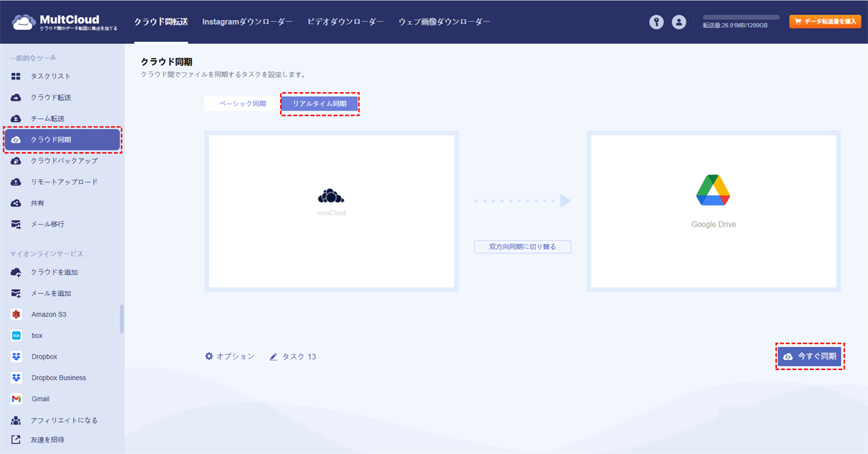Click データ転送量を購入 button

(825, 22)
